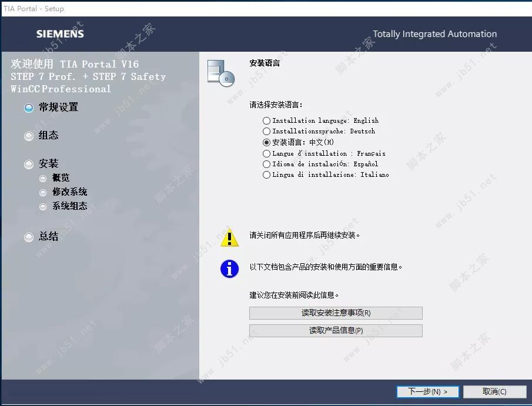The height and width of the screenshot is (406, 532).
Task: Click the 安装 step indicator circle
Action: point(28,163)
